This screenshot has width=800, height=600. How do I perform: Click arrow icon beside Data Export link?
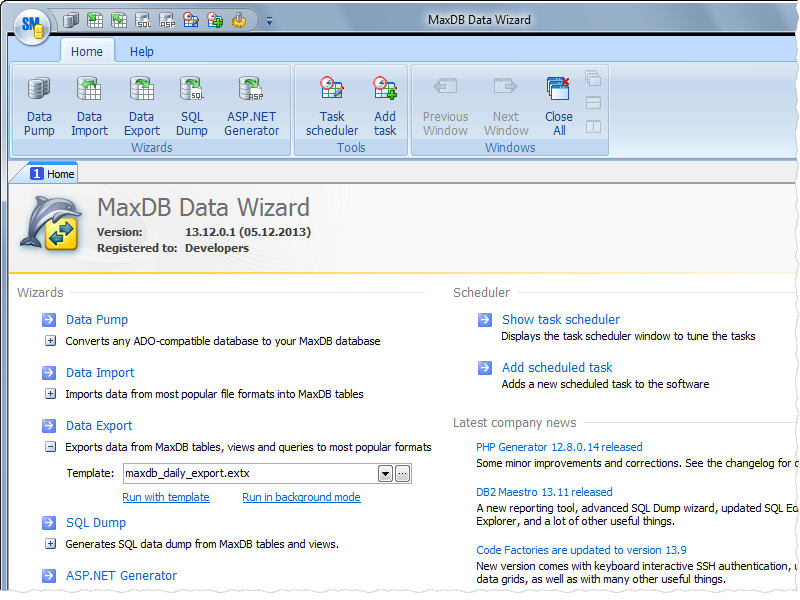49,426
